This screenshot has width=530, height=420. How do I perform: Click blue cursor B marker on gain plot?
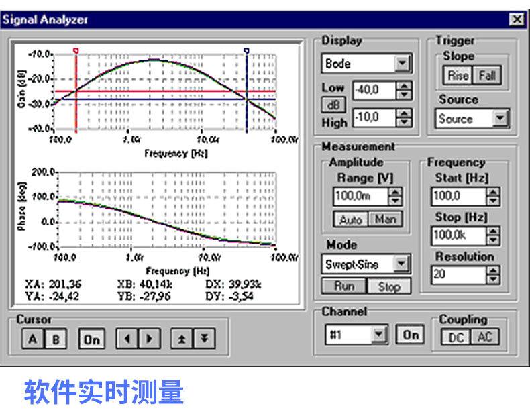point(246,50)
